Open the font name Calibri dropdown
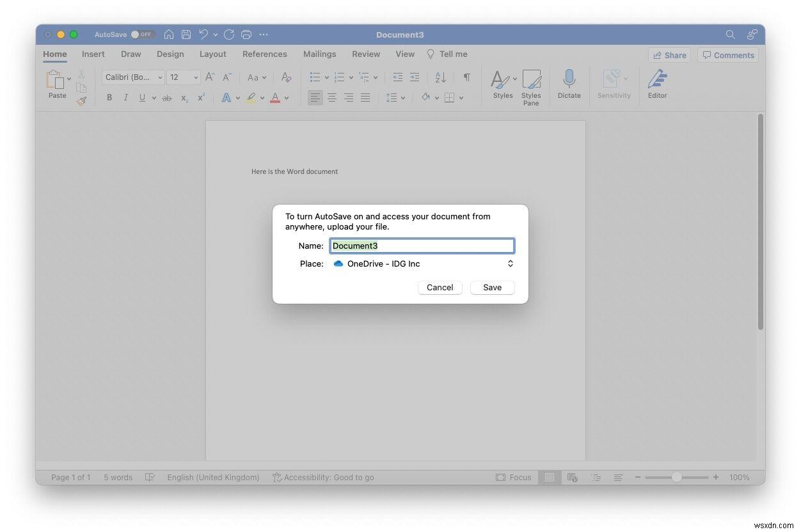This screenshot has width=801, height=532. point(133,77)
